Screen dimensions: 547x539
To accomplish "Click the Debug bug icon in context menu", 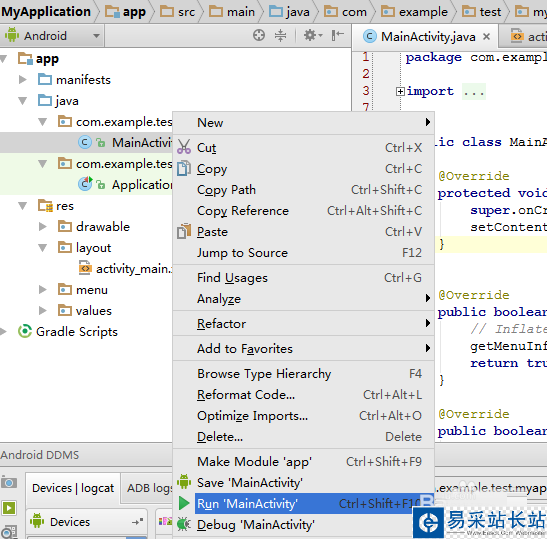I will (x=184, y=524).
